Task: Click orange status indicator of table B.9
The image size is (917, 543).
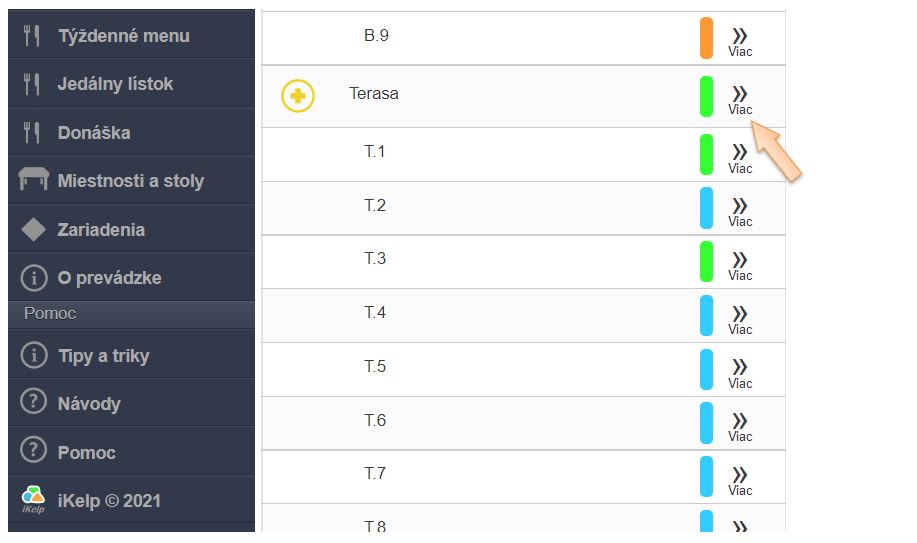Action: tap(706, 38)
